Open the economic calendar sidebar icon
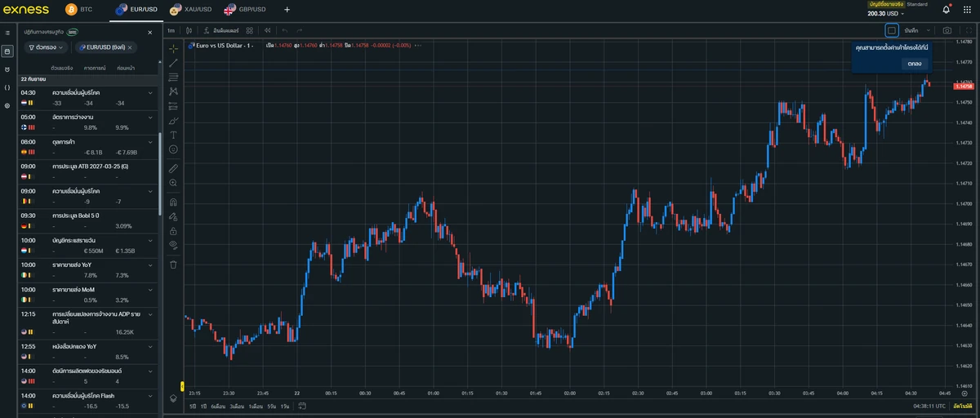This screenshot has height=418, width=980. (7, 51)
